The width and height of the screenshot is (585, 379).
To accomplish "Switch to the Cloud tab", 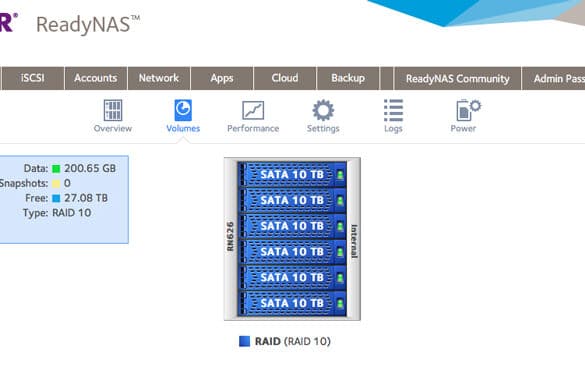I will pyautogui.click(x=285, y=78).
